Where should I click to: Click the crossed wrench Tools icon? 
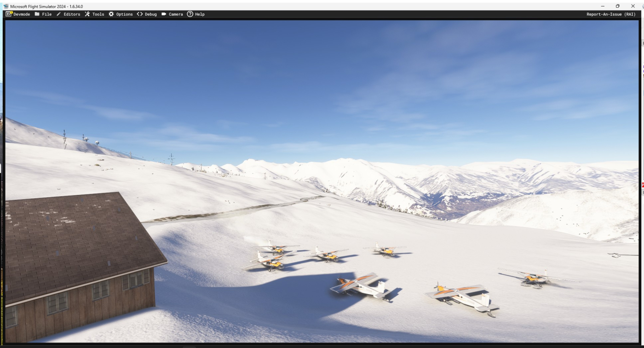[x=87, y=14]
